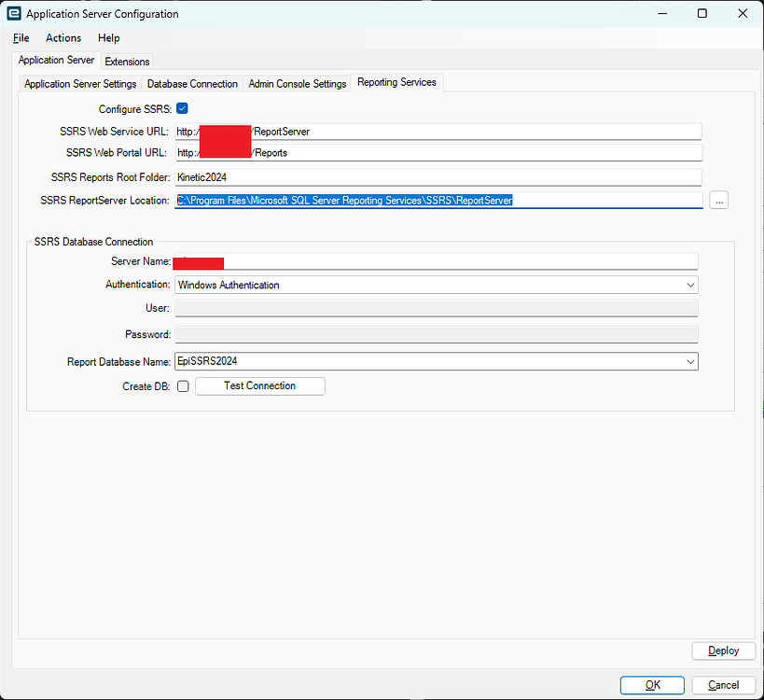
Task: Open the File menu
Action: tap(21, 38)
